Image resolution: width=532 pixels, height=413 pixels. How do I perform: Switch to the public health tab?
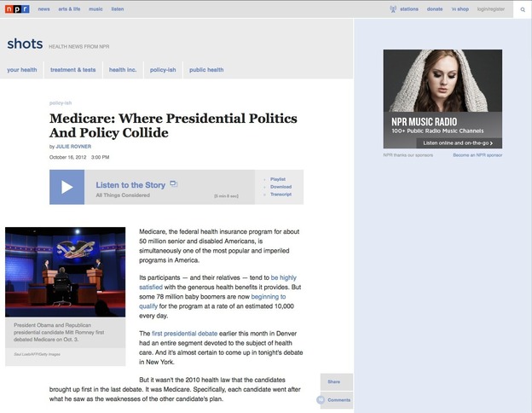pos(206,70)
